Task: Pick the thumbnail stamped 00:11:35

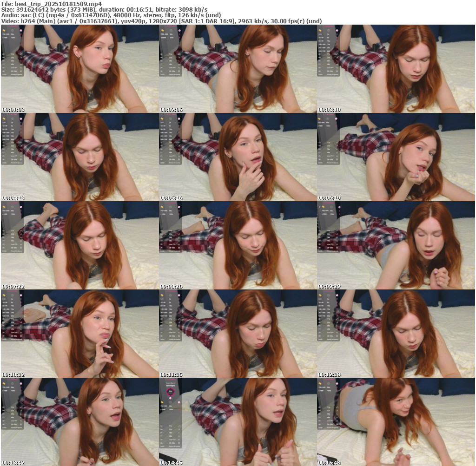Action: coord(238,334)
